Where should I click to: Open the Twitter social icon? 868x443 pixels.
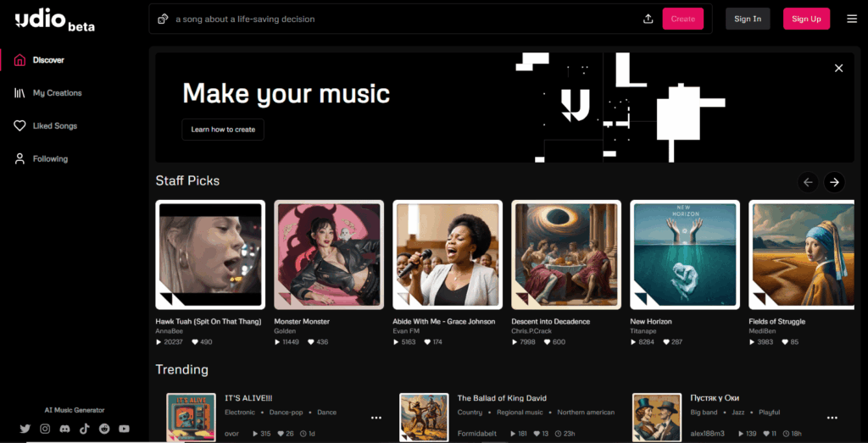coord(25,429)
